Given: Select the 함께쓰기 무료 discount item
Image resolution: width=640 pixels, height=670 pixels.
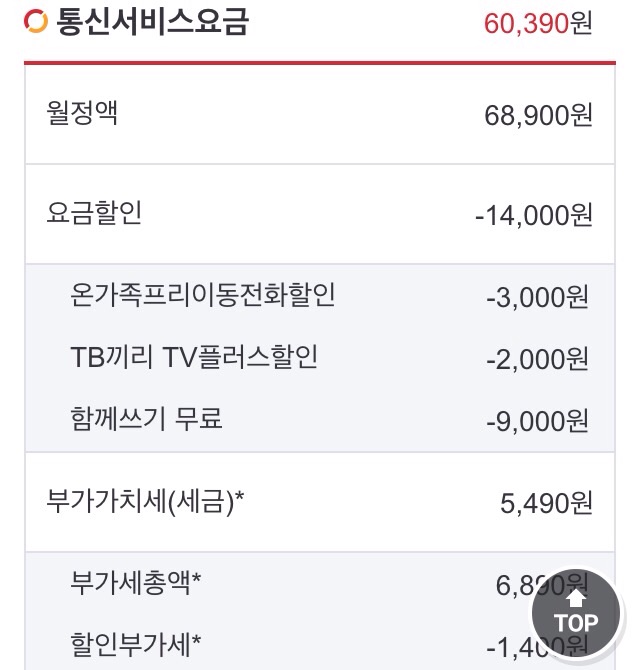Looking at the screenshot, I should (x=146, y=419).
